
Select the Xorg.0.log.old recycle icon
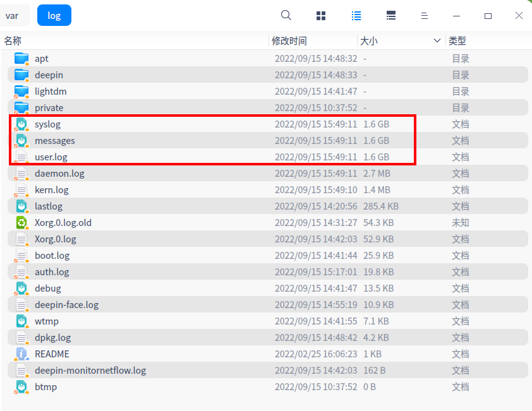coord(21,222)
